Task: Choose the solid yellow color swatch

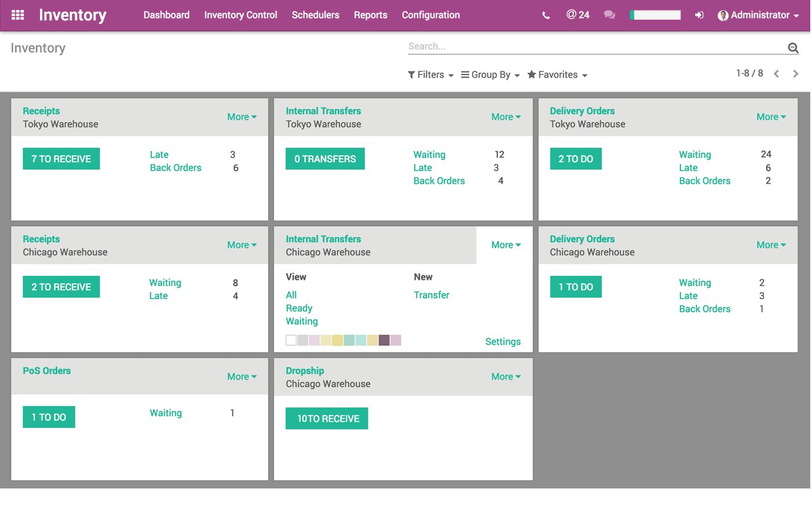Action: (338, 340)
